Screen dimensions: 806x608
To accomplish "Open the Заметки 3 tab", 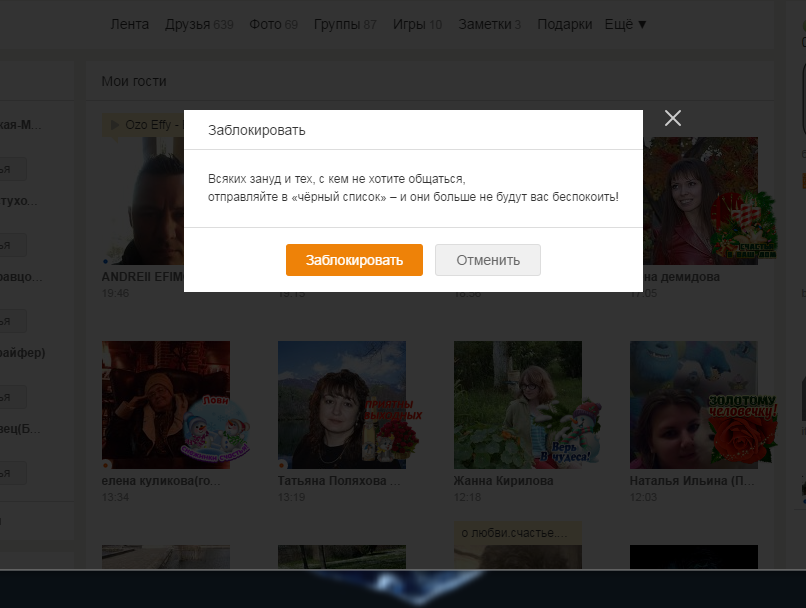I will coord(489,24).
